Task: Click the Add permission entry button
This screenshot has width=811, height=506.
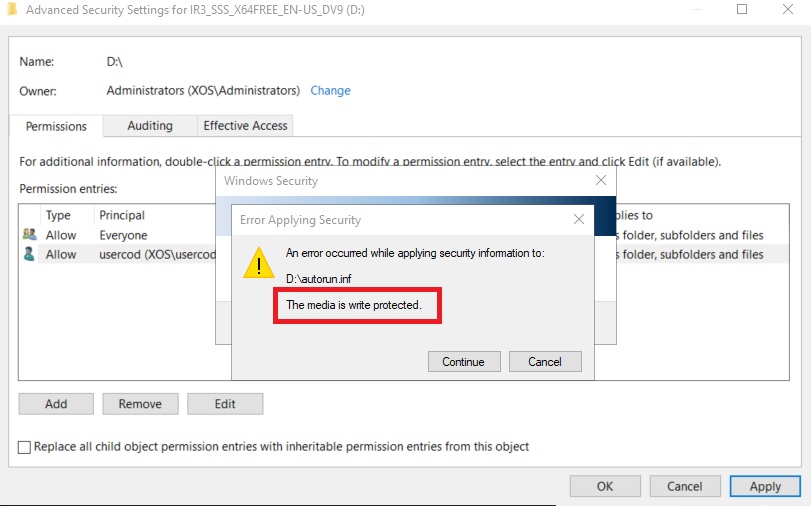Action: (56, 404)
